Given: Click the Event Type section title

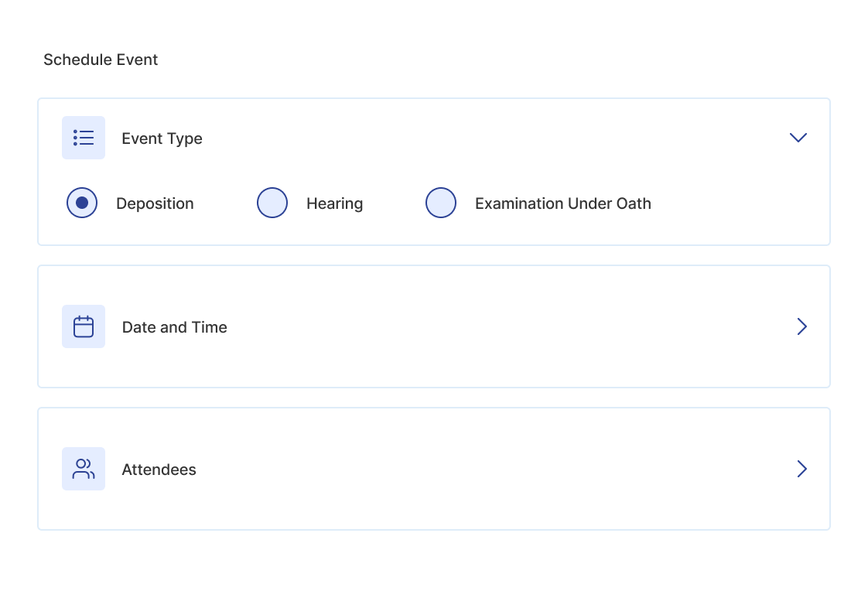Looking at the screenshot, I should point(162,138).
